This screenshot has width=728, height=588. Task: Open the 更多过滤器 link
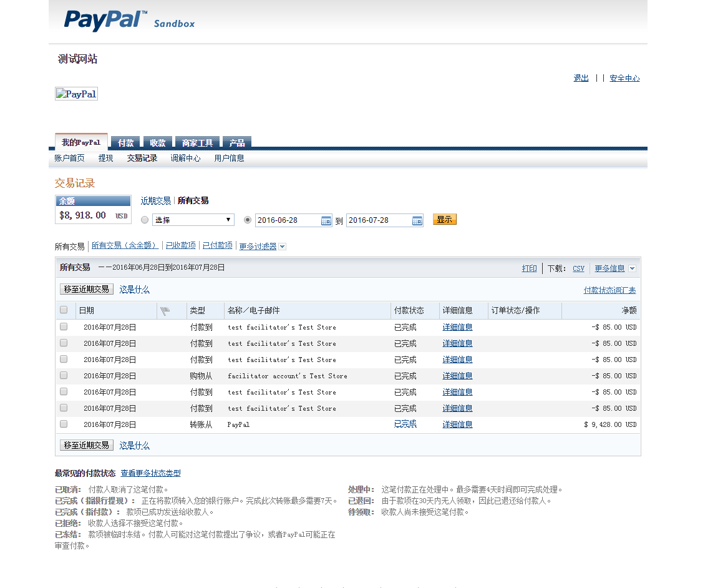(x=258, y=247)
